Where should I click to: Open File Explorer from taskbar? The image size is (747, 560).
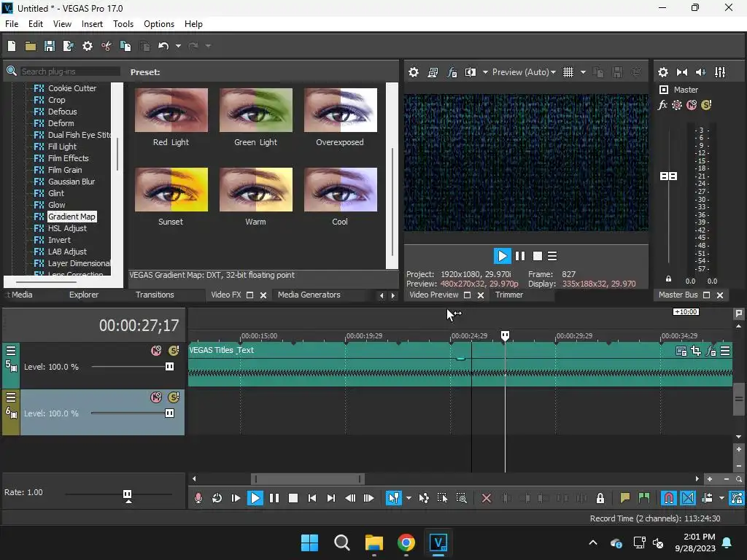374,542
